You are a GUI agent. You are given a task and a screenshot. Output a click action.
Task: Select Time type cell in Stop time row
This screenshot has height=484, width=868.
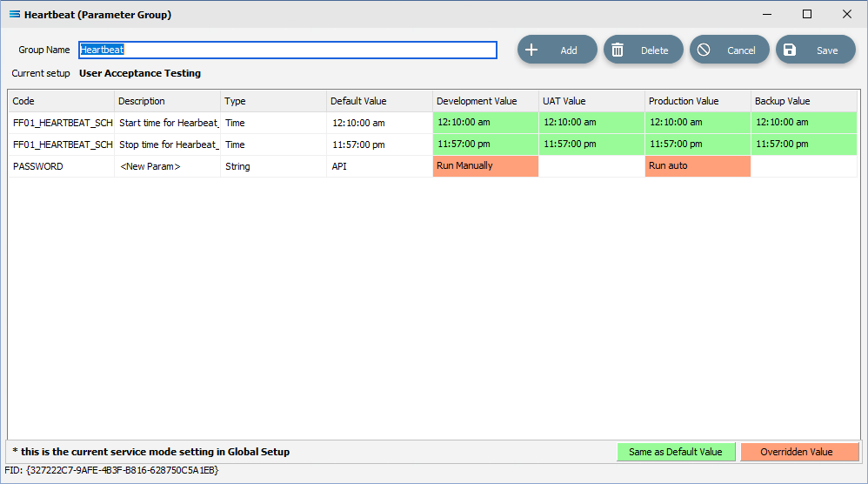(273, 145)
